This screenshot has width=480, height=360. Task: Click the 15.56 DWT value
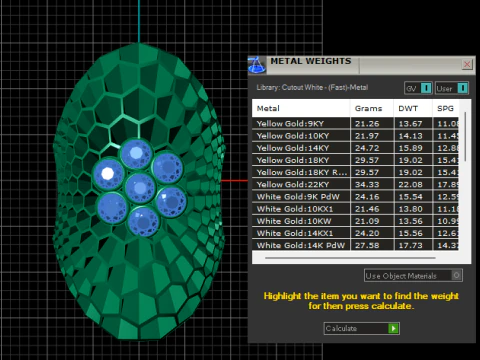(x=410, y=233)
